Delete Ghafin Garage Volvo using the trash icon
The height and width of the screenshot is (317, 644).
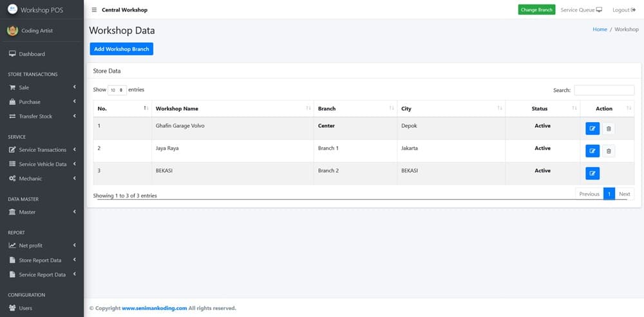point(609,129)
